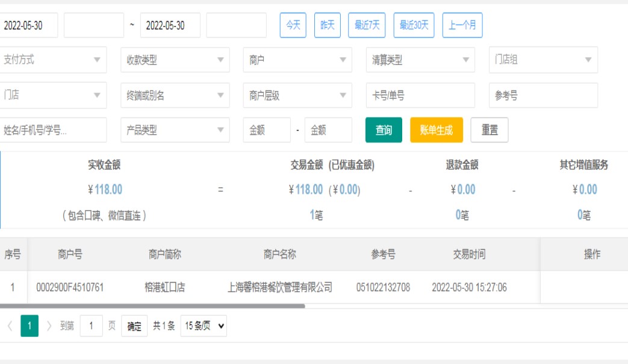Open the 门店组 dropdown
This screenshot has width=628, height=364.
click(543, 60)
